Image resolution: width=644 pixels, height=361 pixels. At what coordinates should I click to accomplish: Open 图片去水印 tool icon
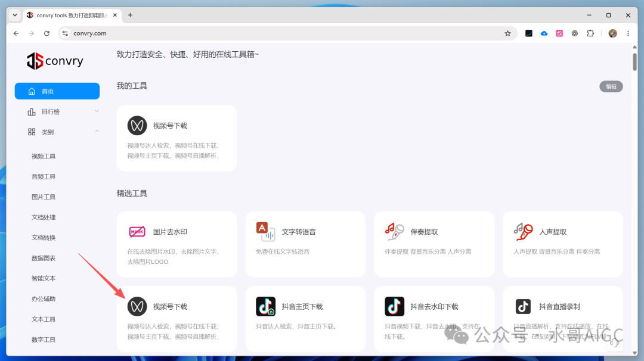(137, 232)
